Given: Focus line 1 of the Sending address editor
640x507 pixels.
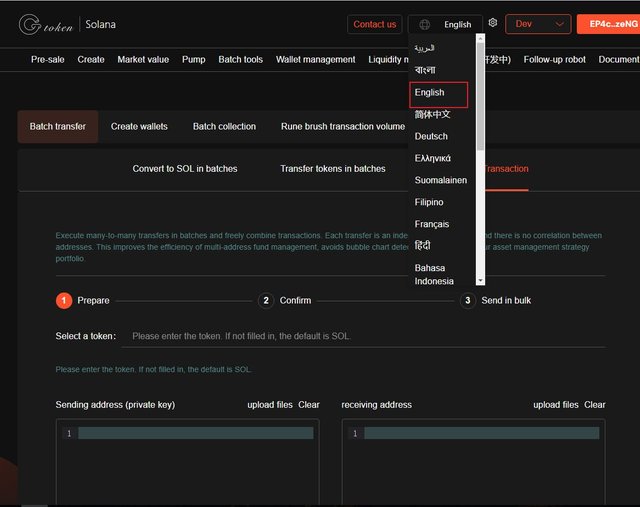Looking at the screenshot, I should pos(196,433).
